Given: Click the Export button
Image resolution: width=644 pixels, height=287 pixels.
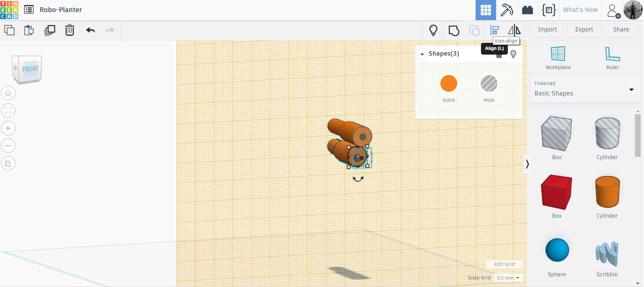Looking at the screenshot, I should coord(584,30).
